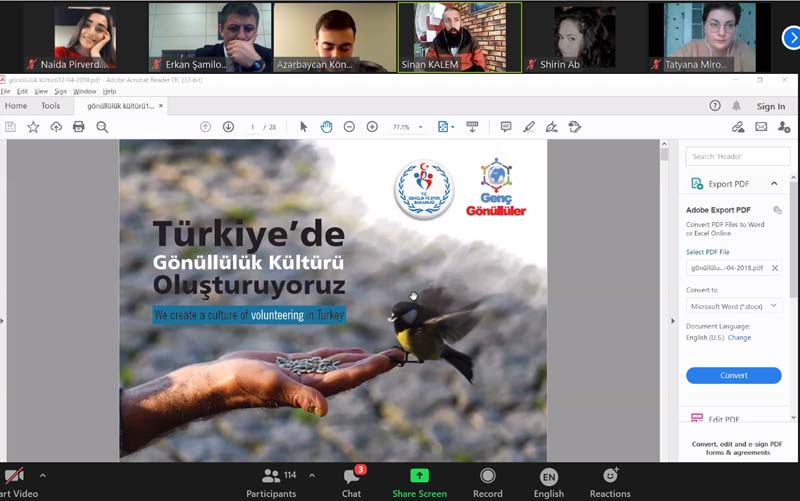
Task: Add a comment with sticky note icon
Action: (x=506, y=127)
